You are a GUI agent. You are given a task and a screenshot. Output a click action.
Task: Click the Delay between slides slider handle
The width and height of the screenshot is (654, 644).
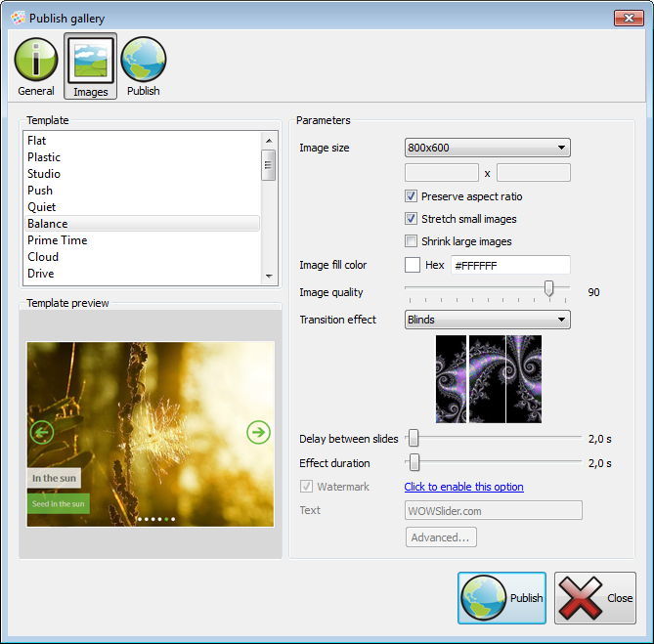click(x=413, y=438)
